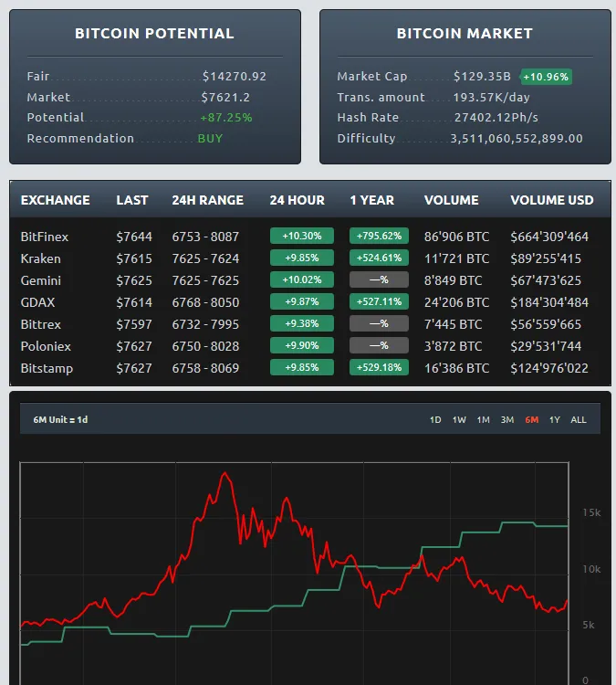616x685 pixels.
Task: Click the 1 YEAR column header
Action: 372,200
